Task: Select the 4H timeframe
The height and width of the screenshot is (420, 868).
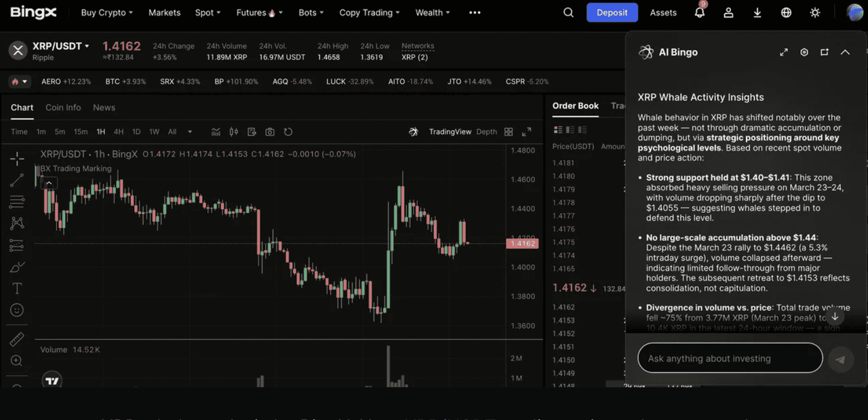Action: (119, 132)
